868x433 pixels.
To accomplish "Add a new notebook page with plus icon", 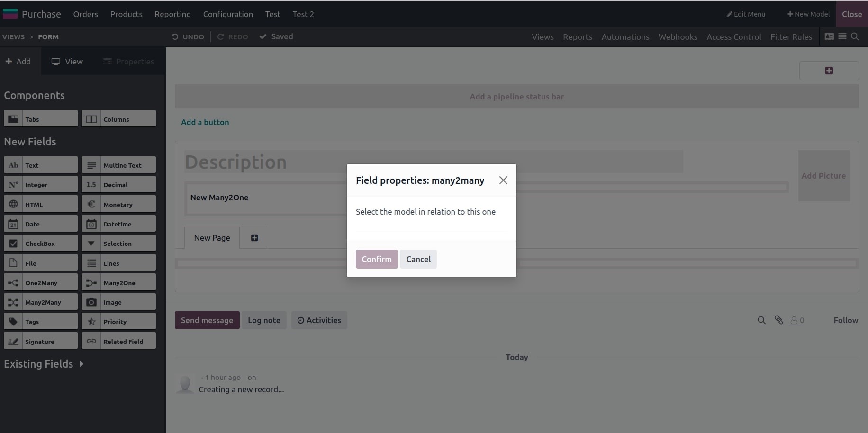I will point(254,238).
